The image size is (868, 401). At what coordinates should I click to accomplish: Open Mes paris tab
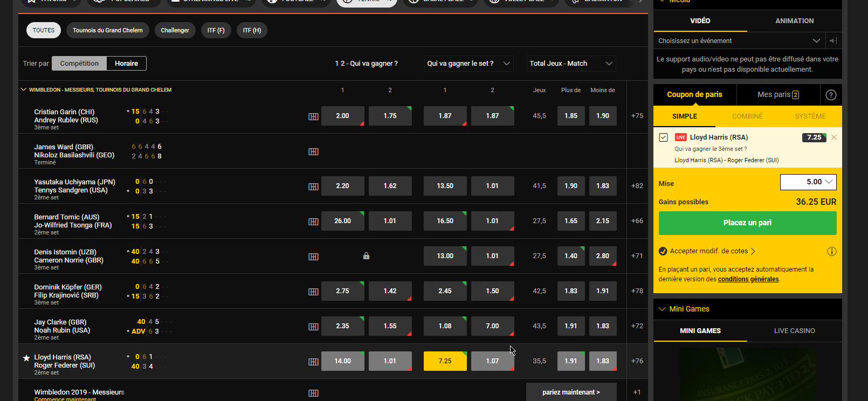click(778, 94)
